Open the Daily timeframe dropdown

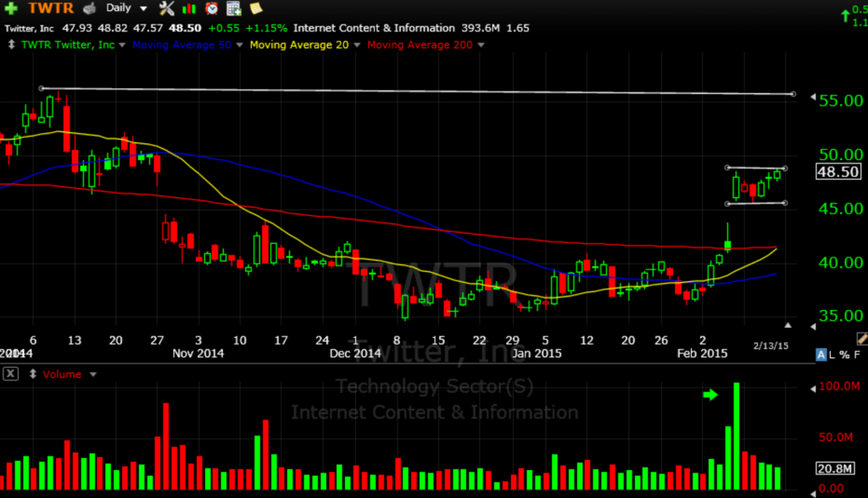[127, 8]
